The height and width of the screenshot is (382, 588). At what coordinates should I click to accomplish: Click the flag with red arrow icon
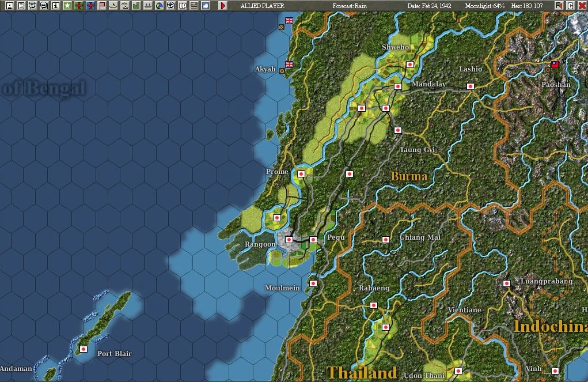(559, 6)
